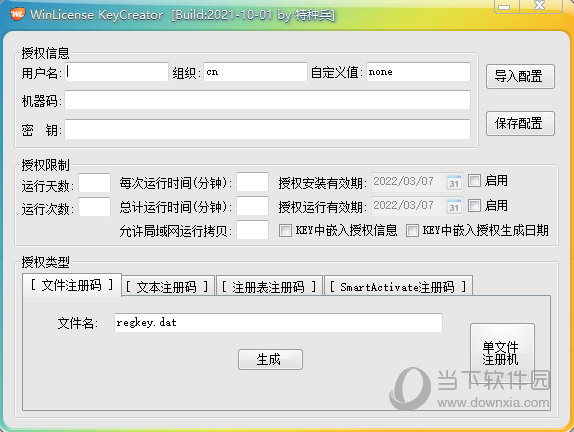Open the SmartActivate注册码 tab

pyautogui.click(x=398, y=287)
